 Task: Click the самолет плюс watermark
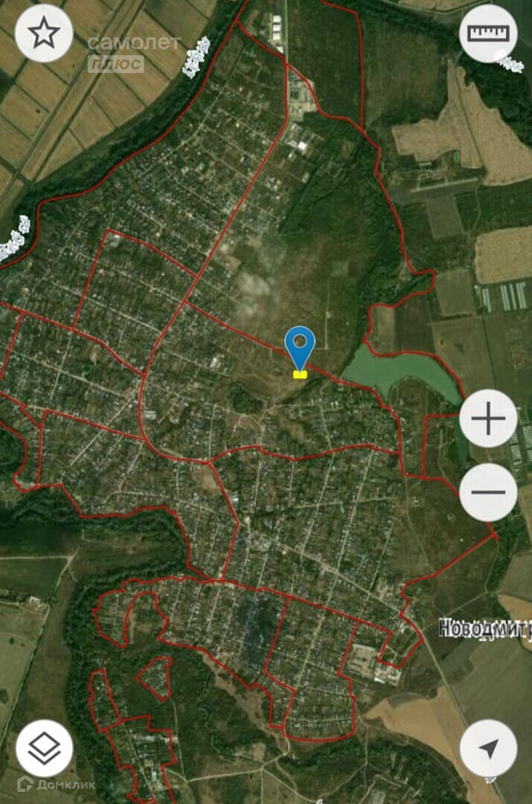coord(134,54)
